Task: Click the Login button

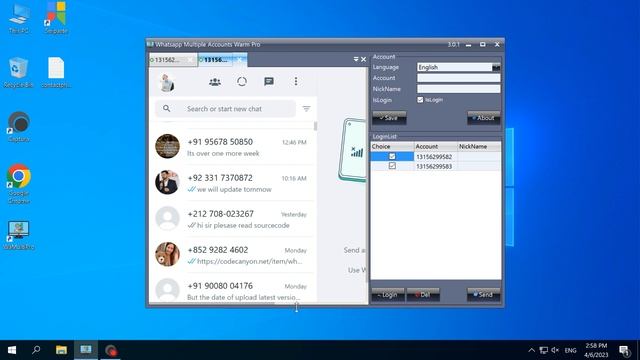Action: click(x=388, y=295)
